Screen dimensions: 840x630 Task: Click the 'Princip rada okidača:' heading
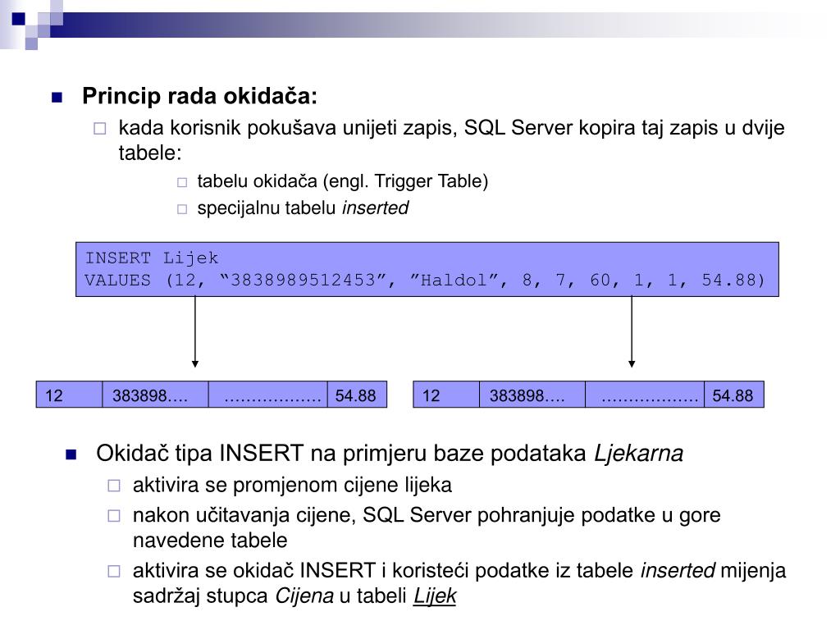tap(199, 97)
